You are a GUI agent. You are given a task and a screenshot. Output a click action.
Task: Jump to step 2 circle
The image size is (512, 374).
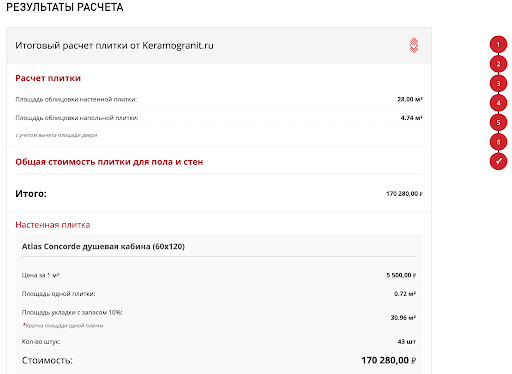[x=498, y=64]
